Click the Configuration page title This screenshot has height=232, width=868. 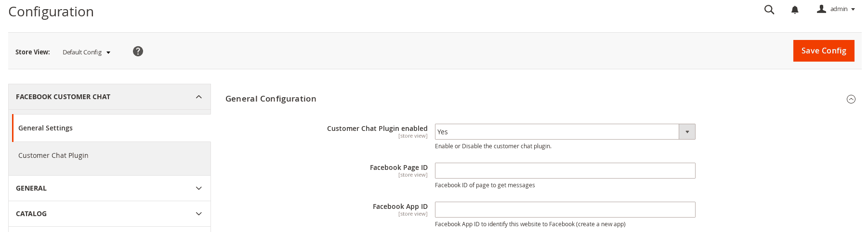pyautogui.click(x=51, y=12)
